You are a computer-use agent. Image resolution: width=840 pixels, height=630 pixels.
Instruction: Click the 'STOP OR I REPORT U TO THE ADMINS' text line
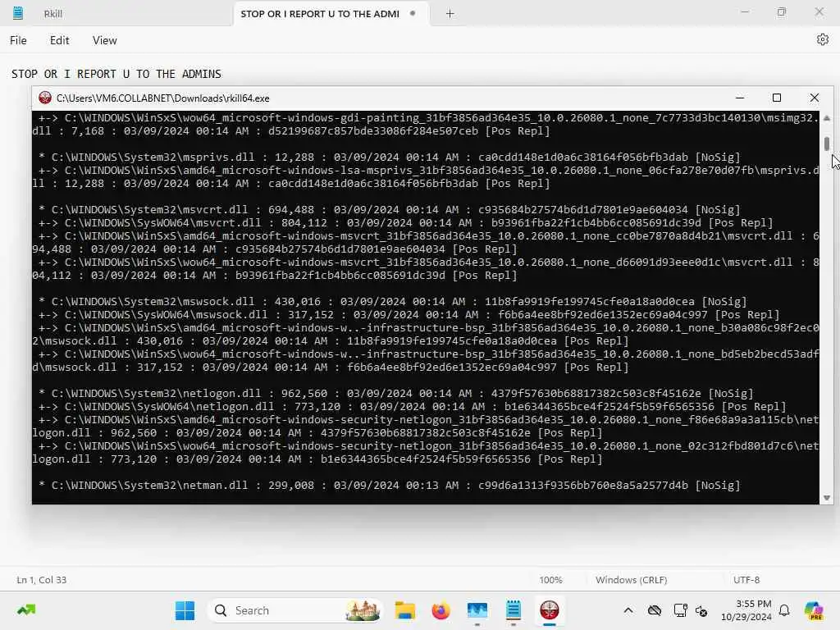point(116,74)
